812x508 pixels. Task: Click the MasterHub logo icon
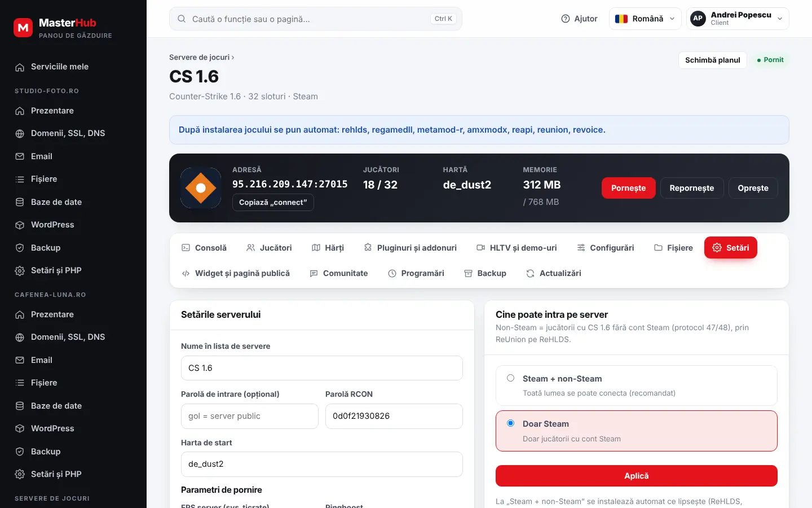click(x=23, y=27)
